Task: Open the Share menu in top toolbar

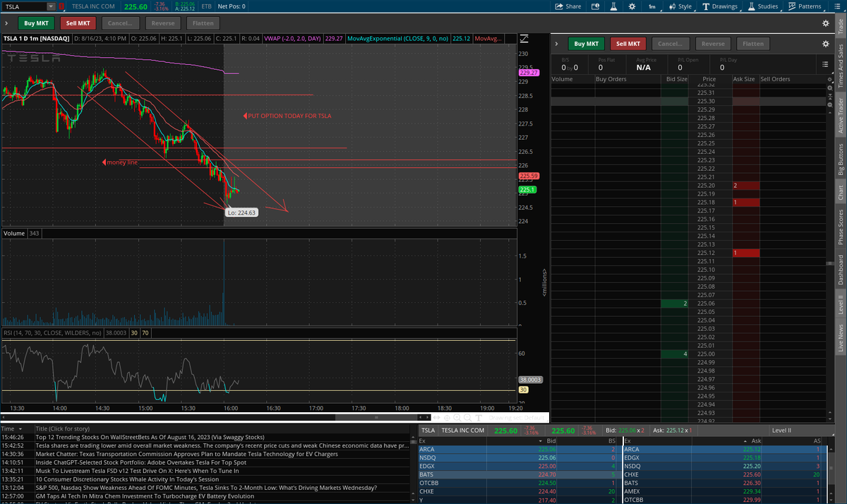Action: (568, 6)
